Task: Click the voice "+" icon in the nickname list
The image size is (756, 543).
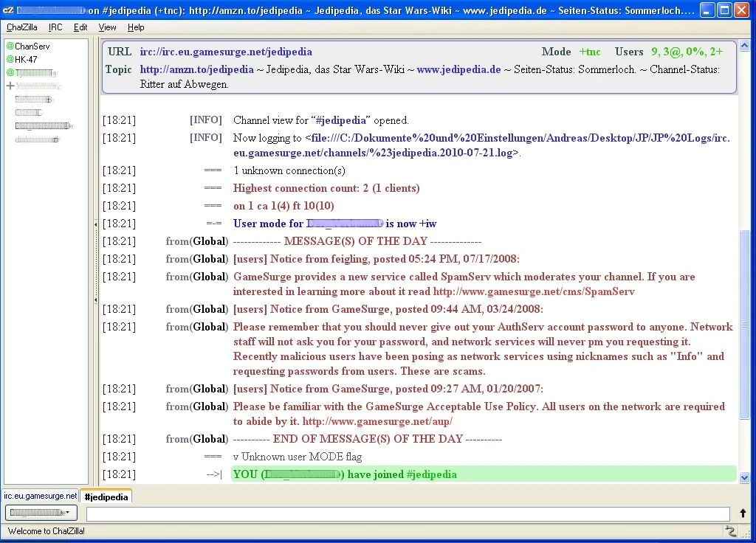Action: (10, 86)
